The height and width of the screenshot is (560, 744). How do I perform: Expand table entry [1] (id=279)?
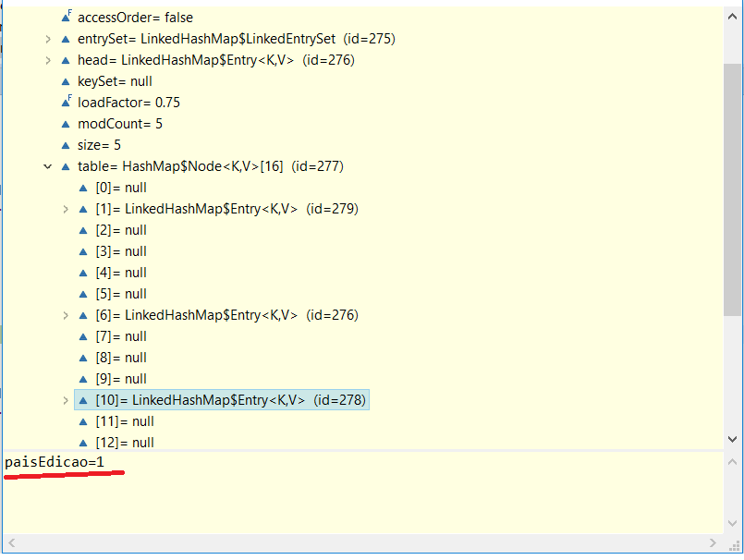click(66, 209)
